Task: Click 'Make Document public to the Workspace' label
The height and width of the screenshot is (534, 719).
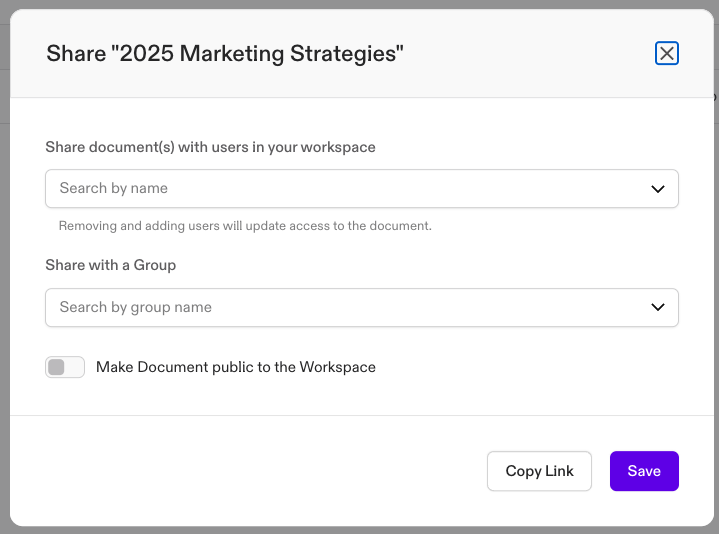Action: pos(236,367)
